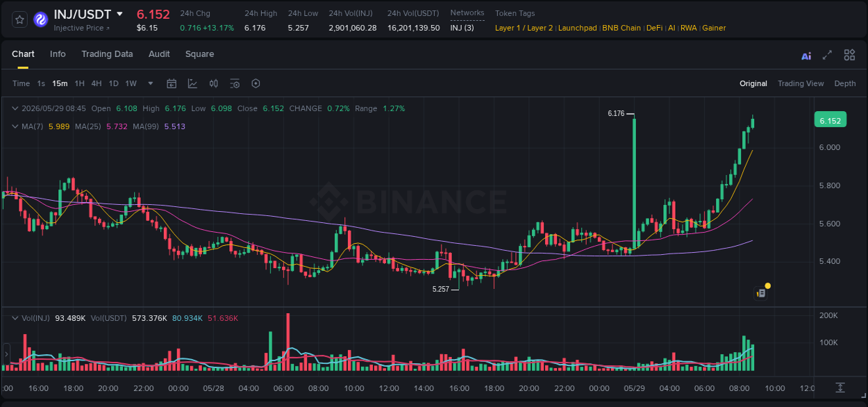Expand the left side panel arrow
The image size is (868, 407).
point(6,355)
